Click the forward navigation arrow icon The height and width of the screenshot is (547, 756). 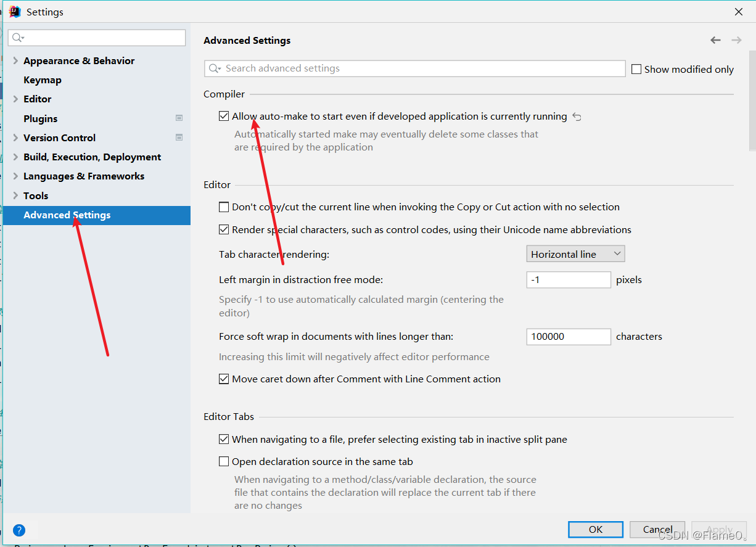click(736, 40)
